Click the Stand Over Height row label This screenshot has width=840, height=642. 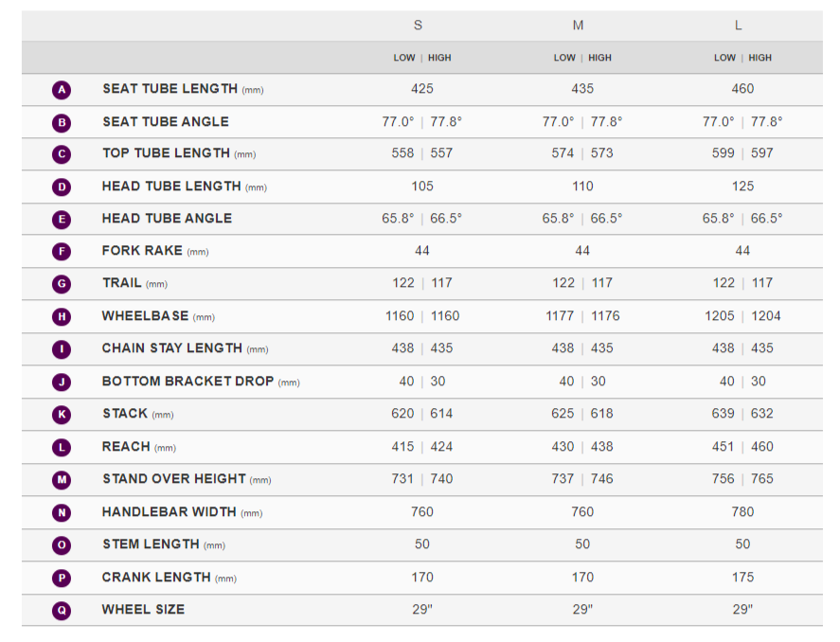174,479
